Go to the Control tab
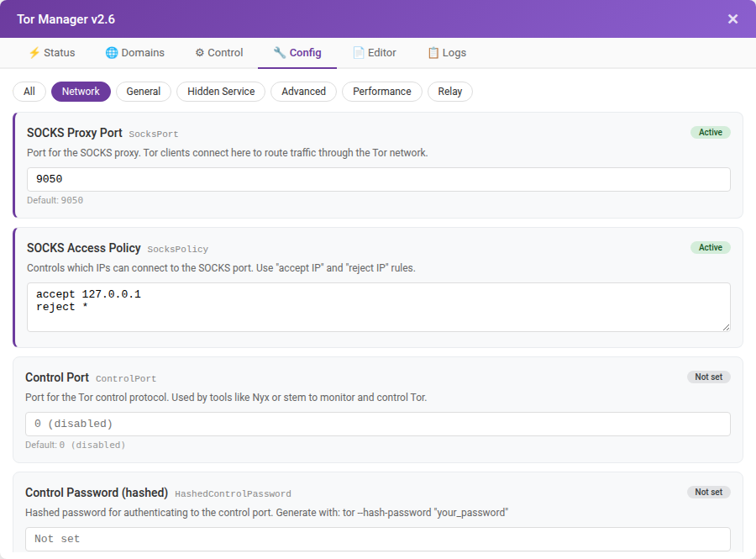Screen dimensions: 756x559 tap(219, 53)
